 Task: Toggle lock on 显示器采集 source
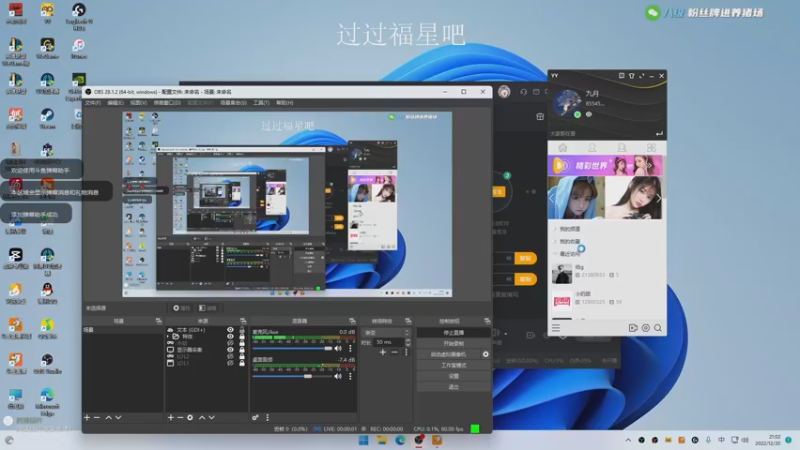click(242, 350)
